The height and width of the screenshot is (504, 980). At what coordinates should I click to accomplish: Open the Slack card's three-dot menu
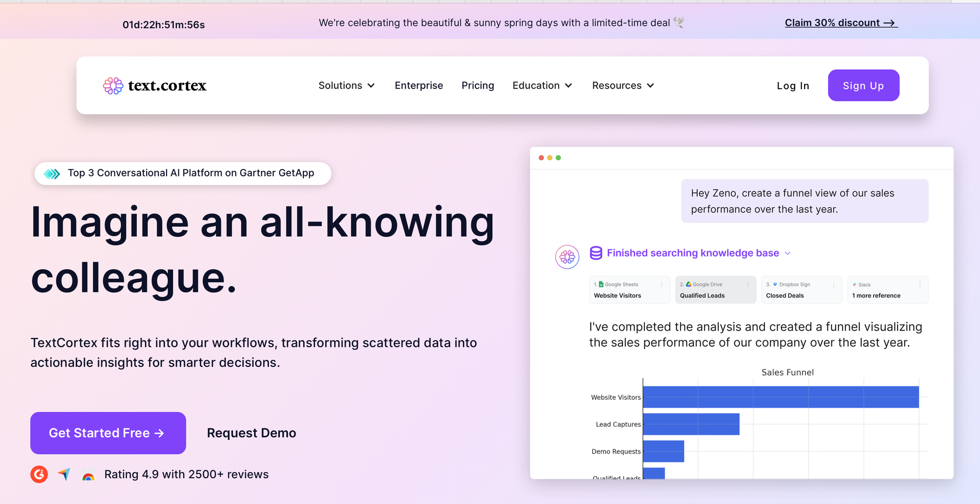920,285
